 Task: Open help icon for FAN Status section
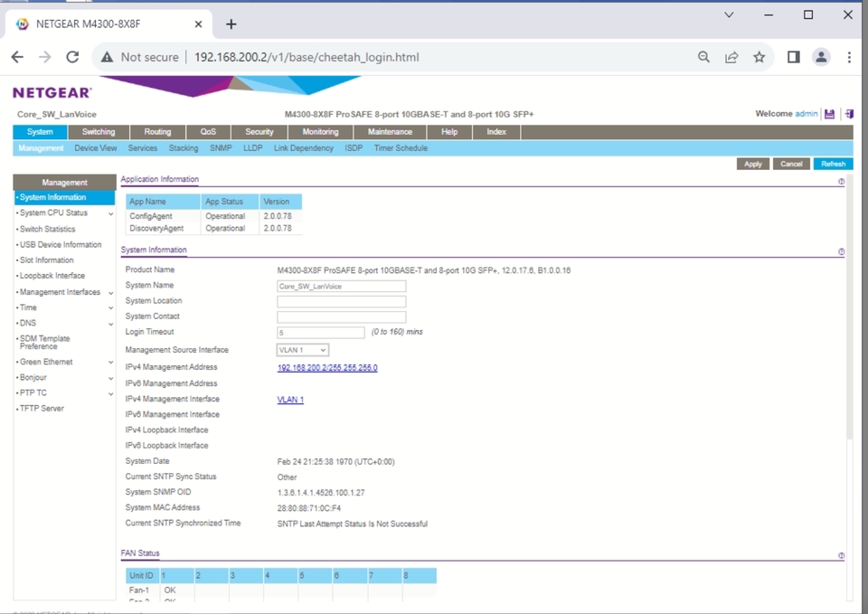(842, 555)
